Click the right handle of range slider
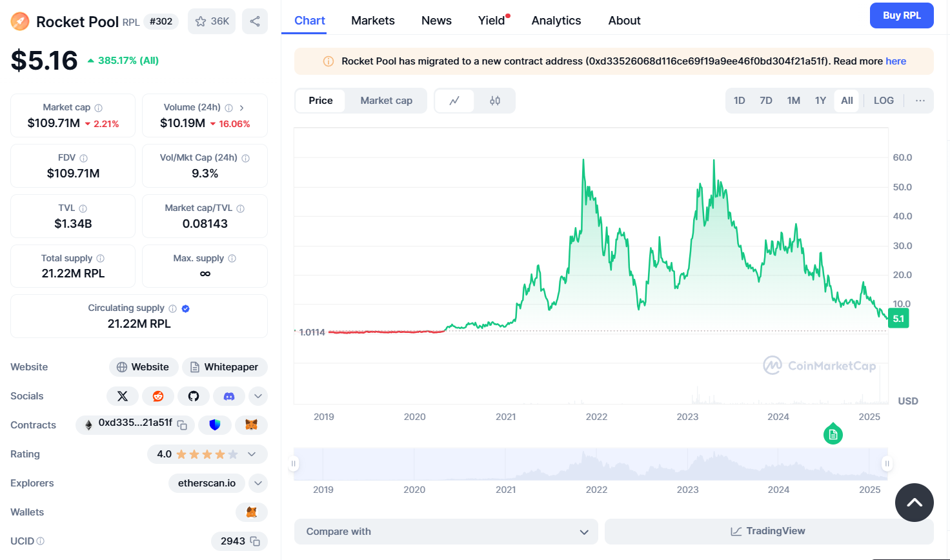The height and width of the screenshot is (560, 950). tap(887, 463)
